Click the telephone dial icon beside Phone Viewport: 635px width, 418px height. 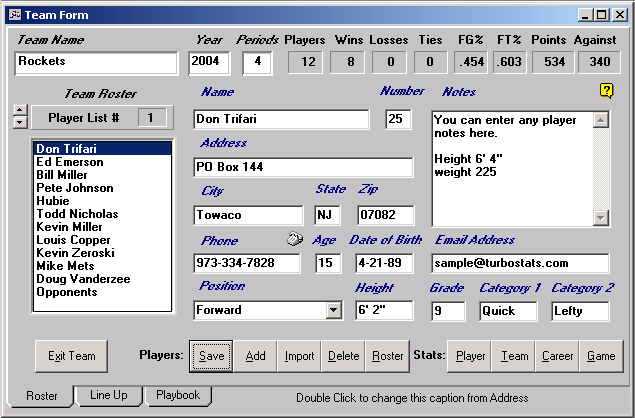tap(295, 239)
